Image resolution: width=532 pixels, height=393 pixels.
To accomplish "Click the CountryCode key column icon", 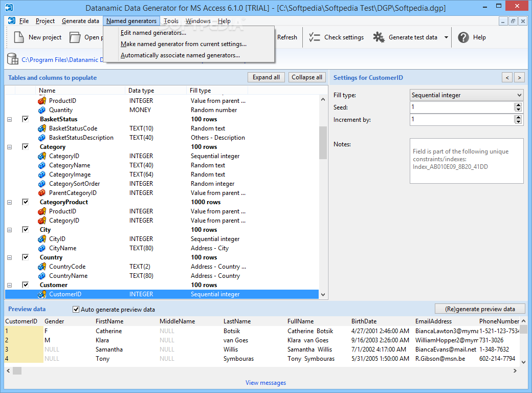I will (x=42, y=267).
